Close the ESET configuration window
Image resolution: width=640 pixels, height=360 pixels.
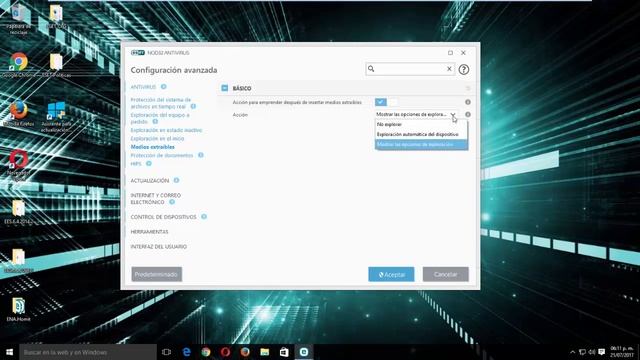(x=463, y=53)
